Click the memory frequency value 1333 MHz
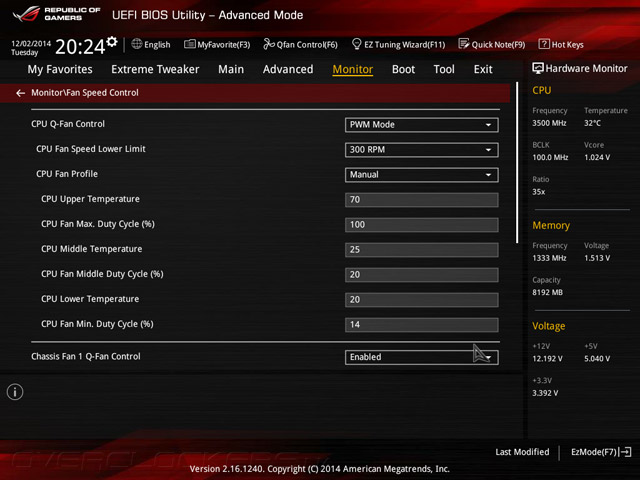This screenshot has height=480, width=640. coord(549,258)
